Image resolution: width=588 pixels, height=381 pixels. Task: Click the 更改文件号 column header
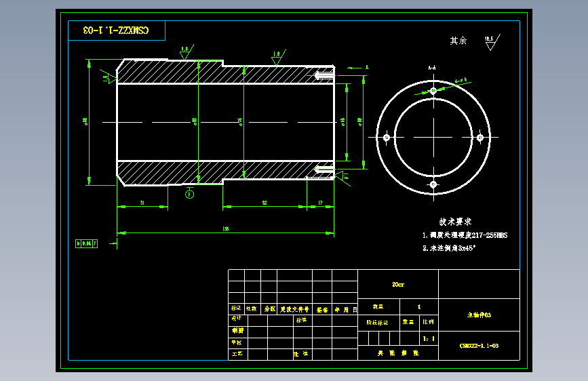[x=295, y=309]
